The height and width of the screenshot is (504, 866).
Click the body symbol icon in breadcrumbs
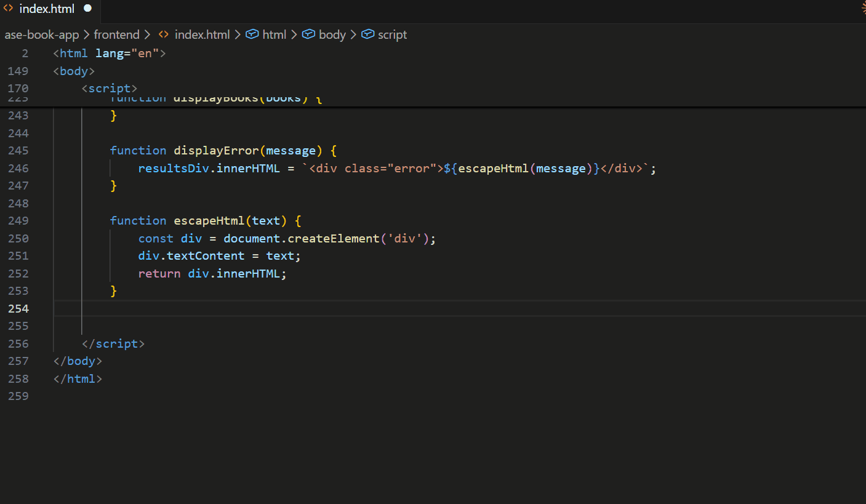tap(308, 35)
